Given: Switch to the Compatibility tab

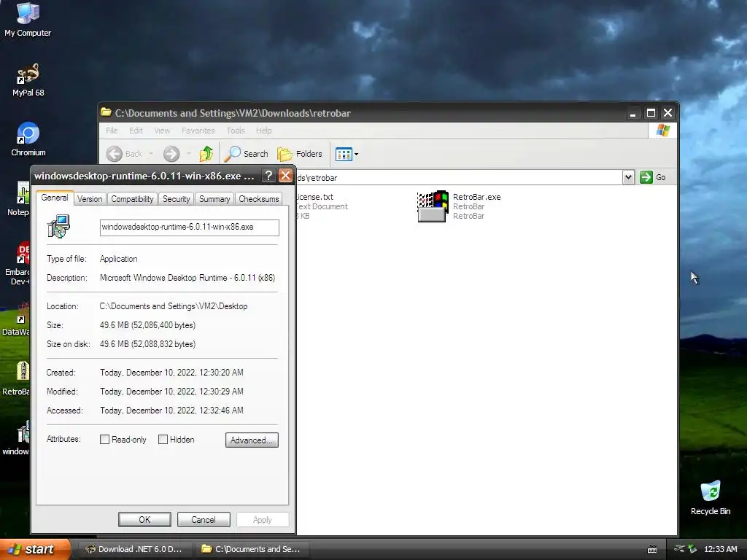Looking at the screenshot, I should coord(133,199).
